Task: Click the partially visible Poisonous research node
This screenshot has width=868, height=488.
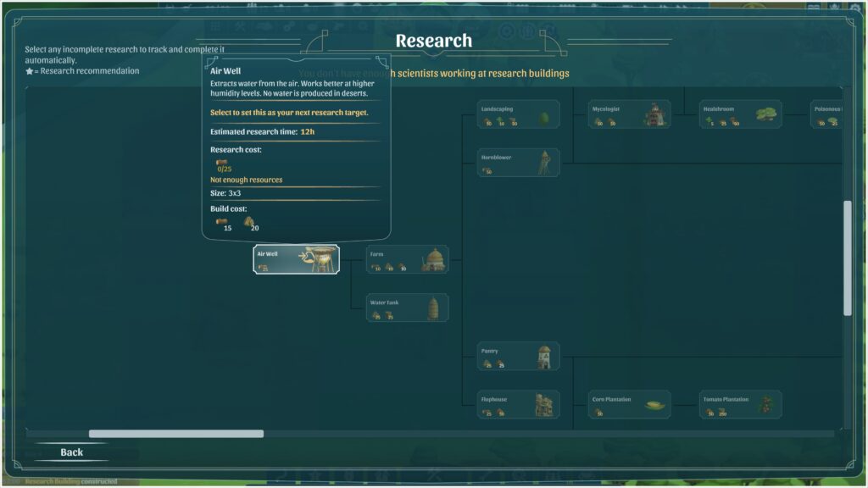Action: click(x=826, y=114)
